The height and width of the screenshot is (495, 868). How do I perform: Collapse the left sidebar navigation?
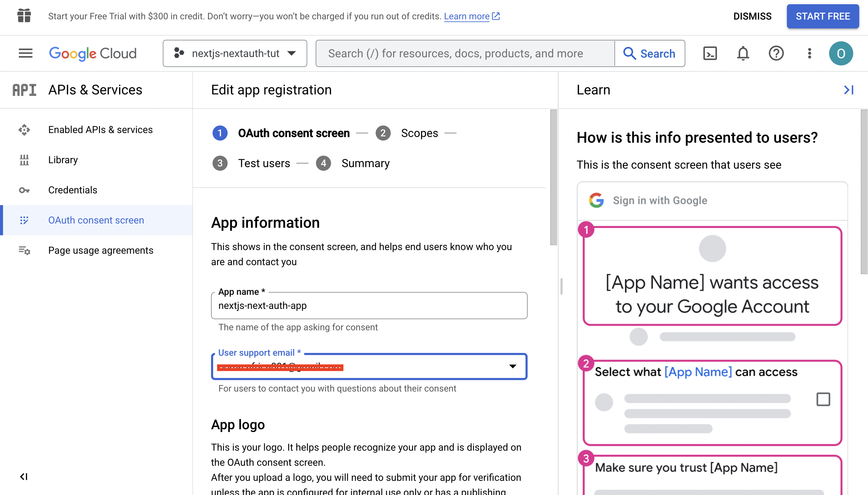click(24, 477)
